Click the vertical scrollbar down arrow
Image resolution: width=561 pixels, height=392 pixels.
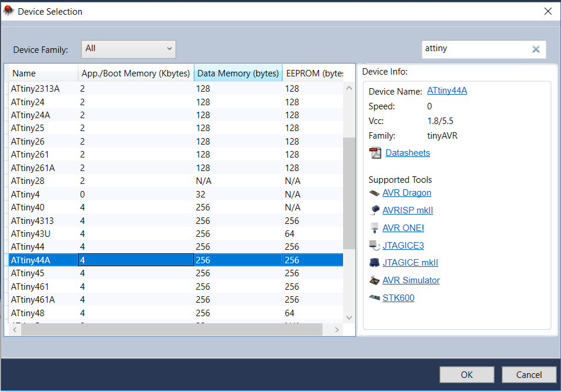click(349, 317)
